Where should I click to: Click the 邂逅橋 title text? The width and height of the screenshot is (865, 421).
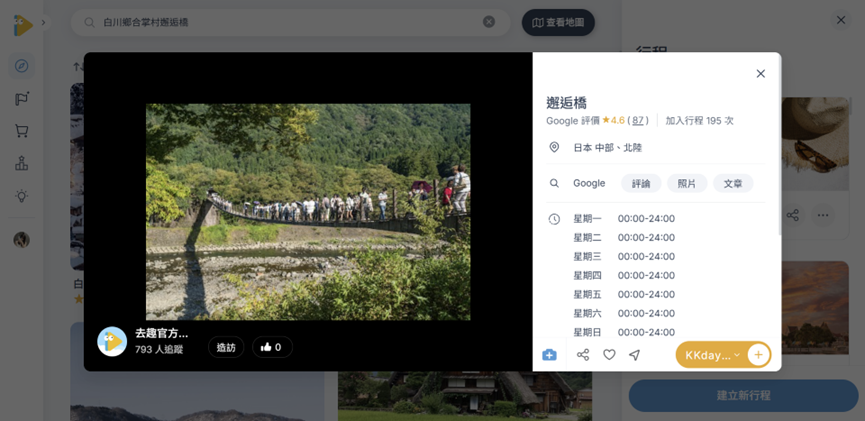(x=567, y=103)
